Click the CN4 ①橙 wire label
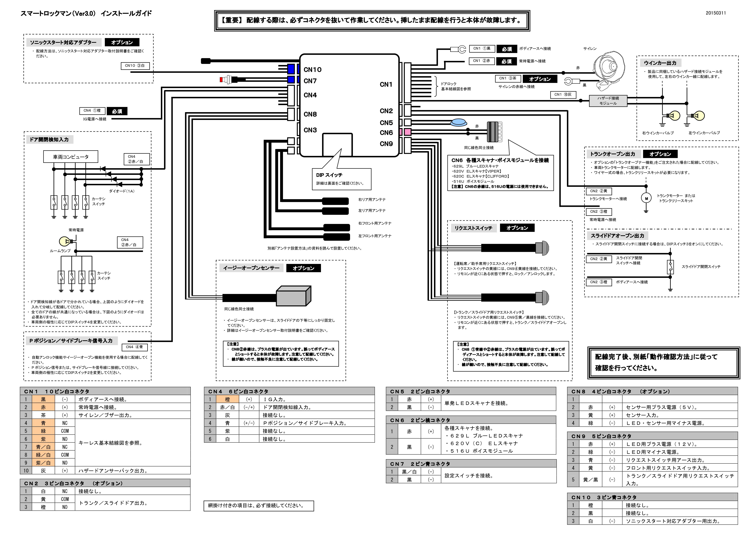 (x=92, y=111)
